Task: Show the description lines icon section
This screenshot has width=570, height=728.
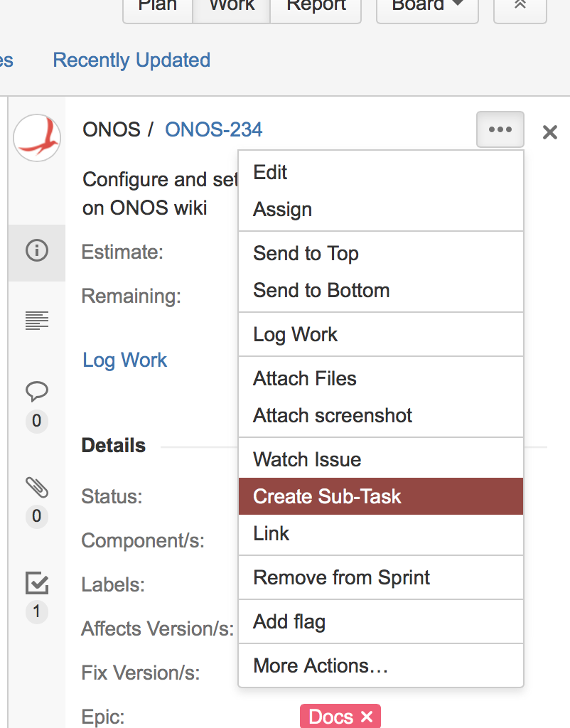Action: coord(37,321)
